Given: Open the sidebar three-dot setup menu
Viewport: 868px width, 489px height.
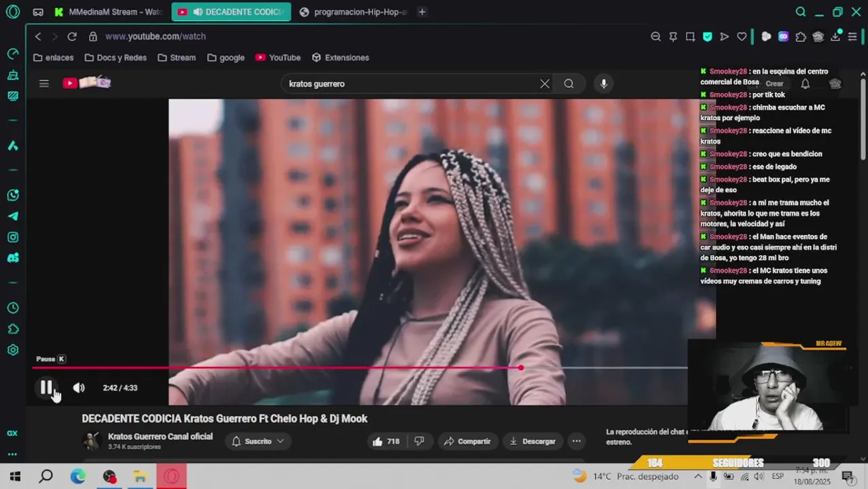Looking at the screenshot, I should (12, 454).
